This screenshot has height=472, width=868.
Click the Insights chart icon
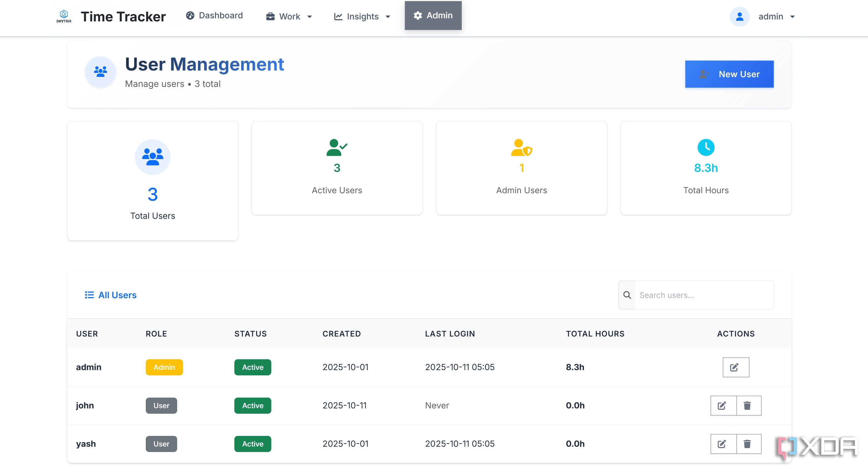click(338, 16)
